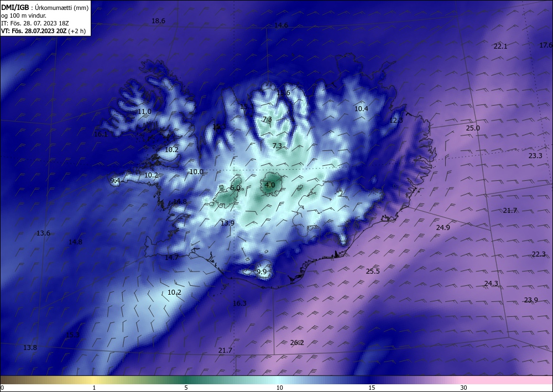Click the 10.4 value over northeast Iceland
Image resolution: width=553 pixels, height=392 pixels.
click(x=361, y=109)
